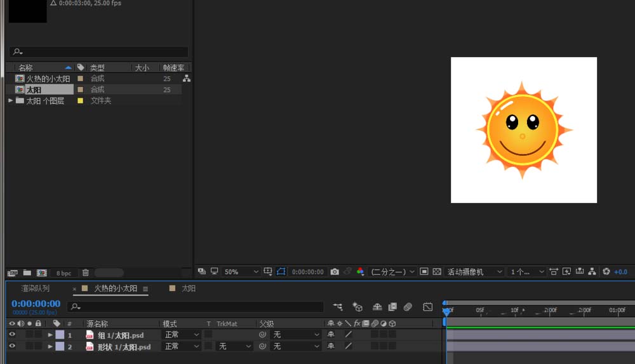The image size is (635, 364).
Task: Click the delete trash icon in Project panel
Action: pyautogui.click(x=86, y=273)
